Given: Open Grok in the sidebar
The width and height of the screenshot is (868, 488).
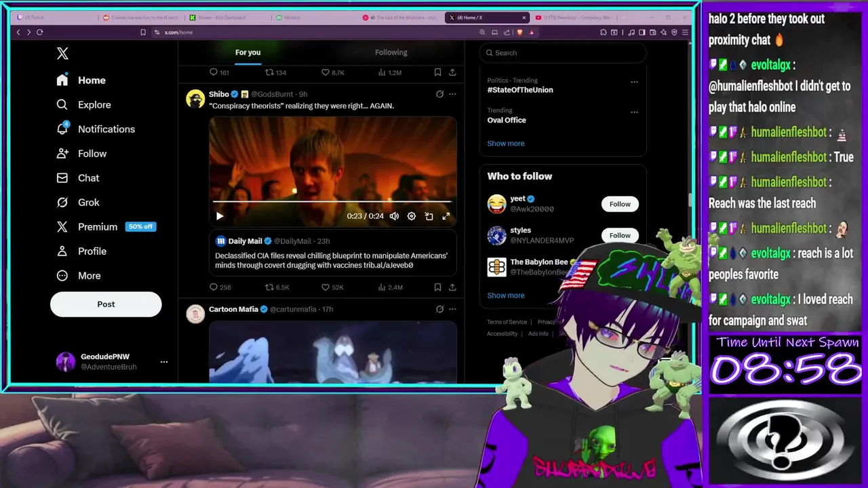Looking at the screenshot, I should (x=78, y=202).
